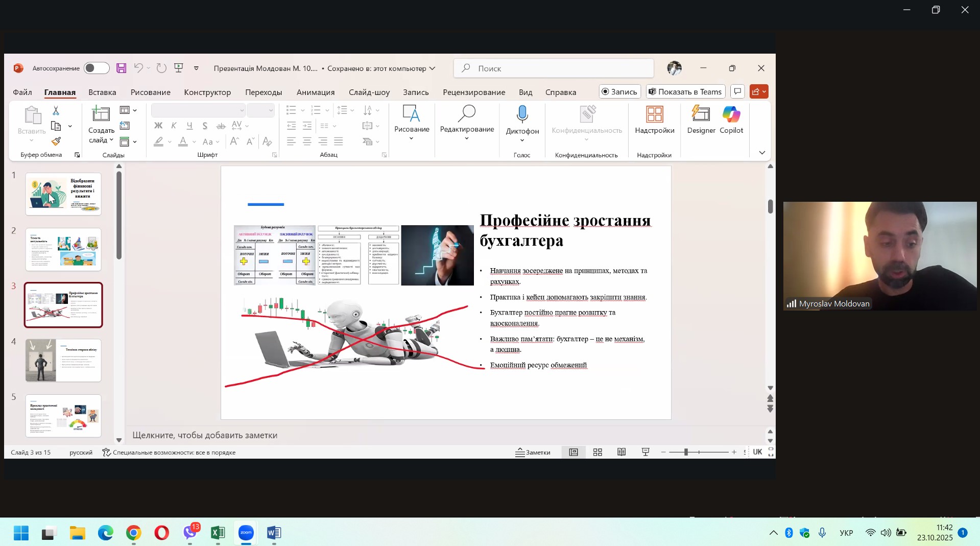Open the Designer tool
This screenshot has width=980, height=546.
tap(701, 120)
